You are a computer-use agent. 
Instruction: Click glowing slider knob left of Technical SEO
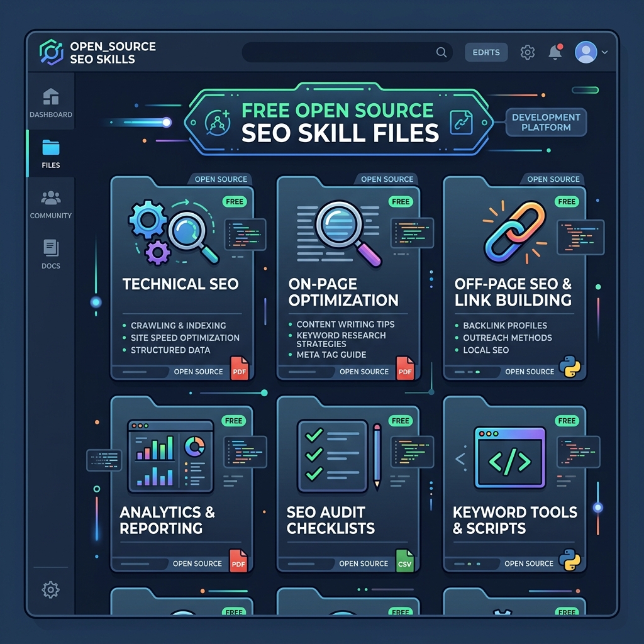coord(96,303)
